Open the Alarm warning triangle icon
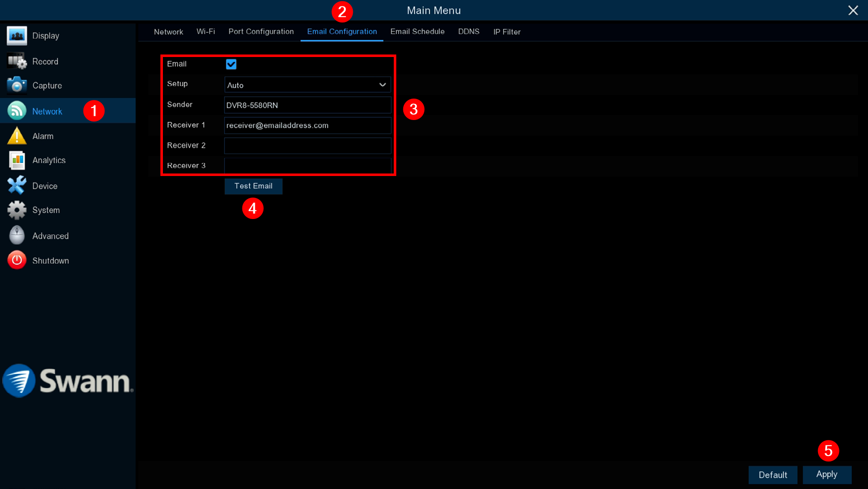 [16, 136]
